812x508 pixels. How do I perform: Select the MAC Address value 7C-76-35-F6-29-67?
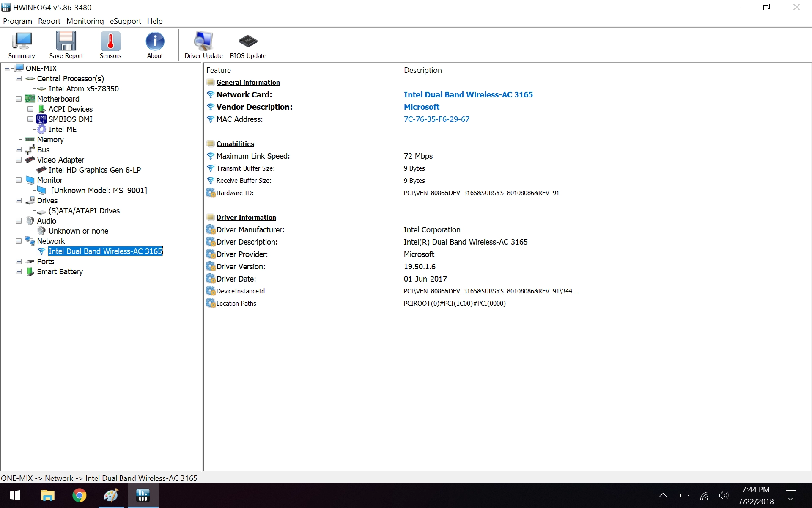pos(436,119)
